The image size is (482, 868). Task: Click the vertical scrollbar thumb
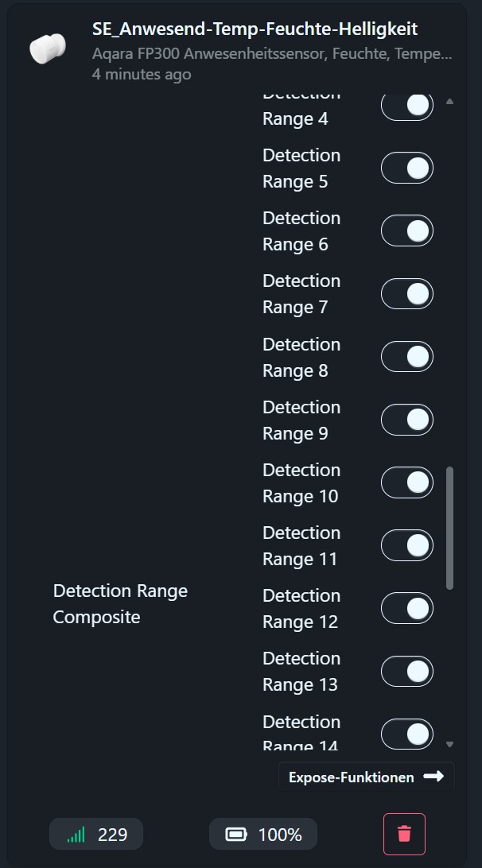pyautogui.click(x=450, y=528)
